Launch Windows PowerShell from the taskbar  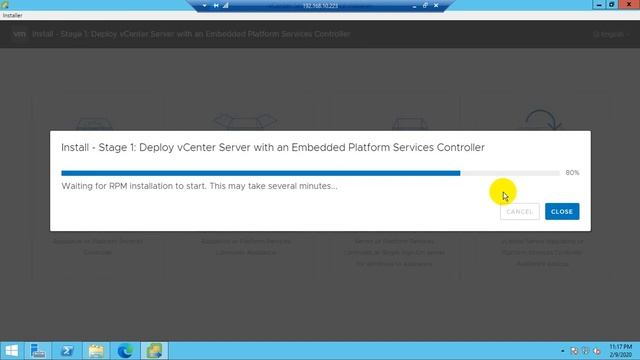(67, 351)
